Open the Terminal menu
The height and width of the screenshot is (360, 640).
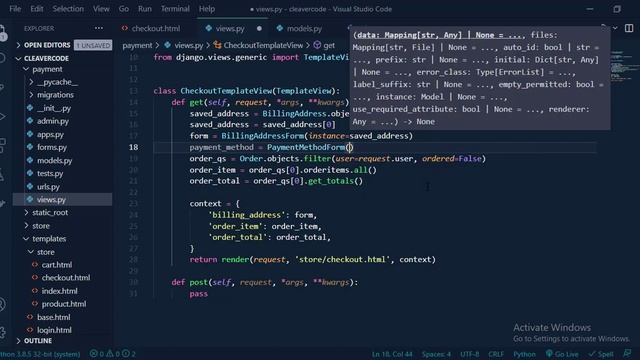[x=175, y=9]
